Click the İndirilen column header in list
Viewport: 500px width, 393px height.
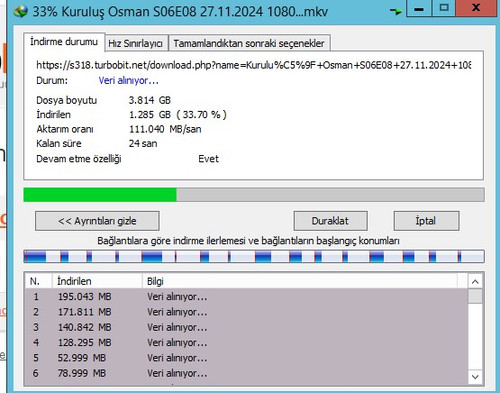(x=97, y=281)
